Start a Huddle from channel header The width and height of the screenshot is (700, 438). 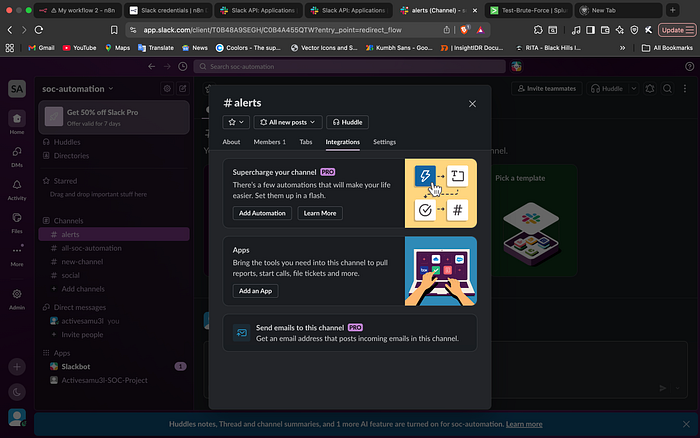click(607, 88)
